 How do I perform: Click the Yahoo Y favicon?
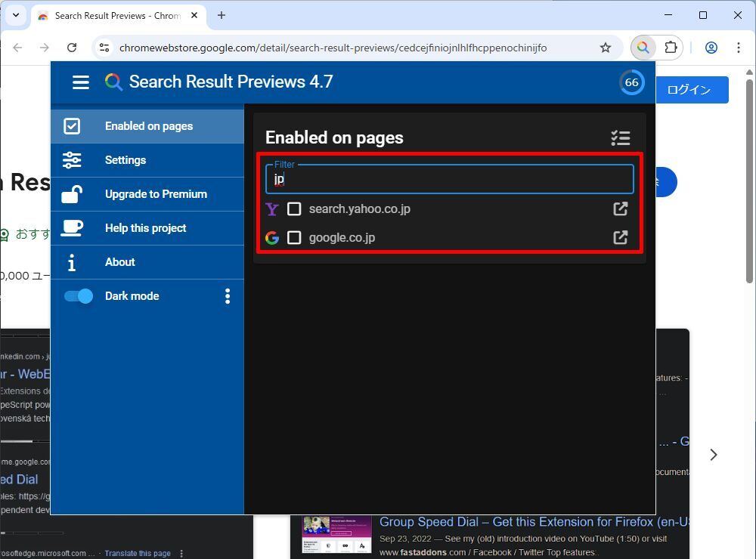(x=272, y=208)
